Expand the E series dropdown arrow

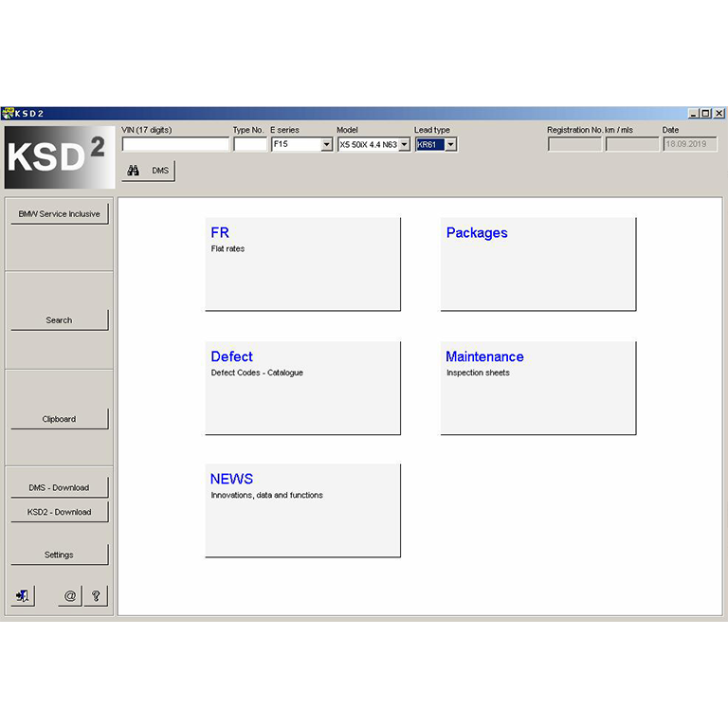[326, 144]
